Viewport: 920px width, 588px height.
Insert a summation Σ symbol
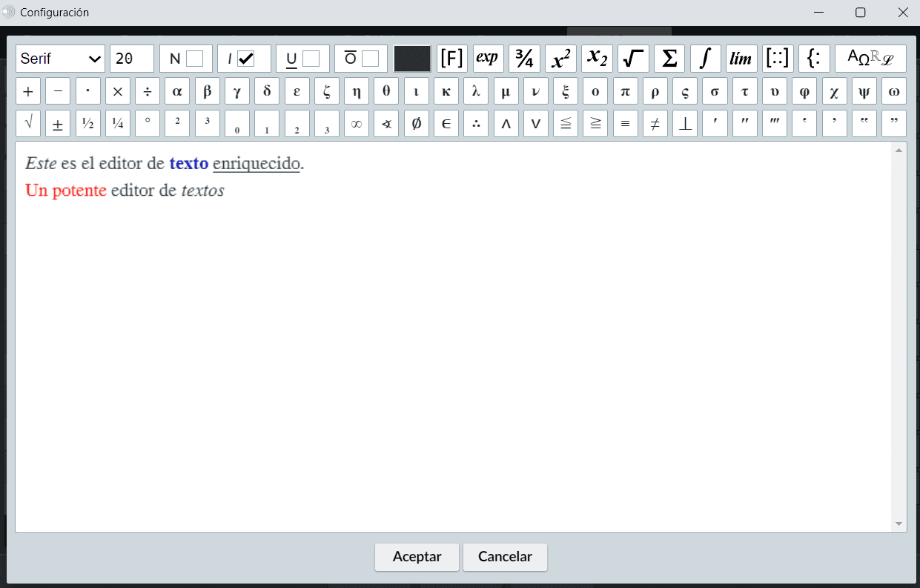(x=669, y=59)
